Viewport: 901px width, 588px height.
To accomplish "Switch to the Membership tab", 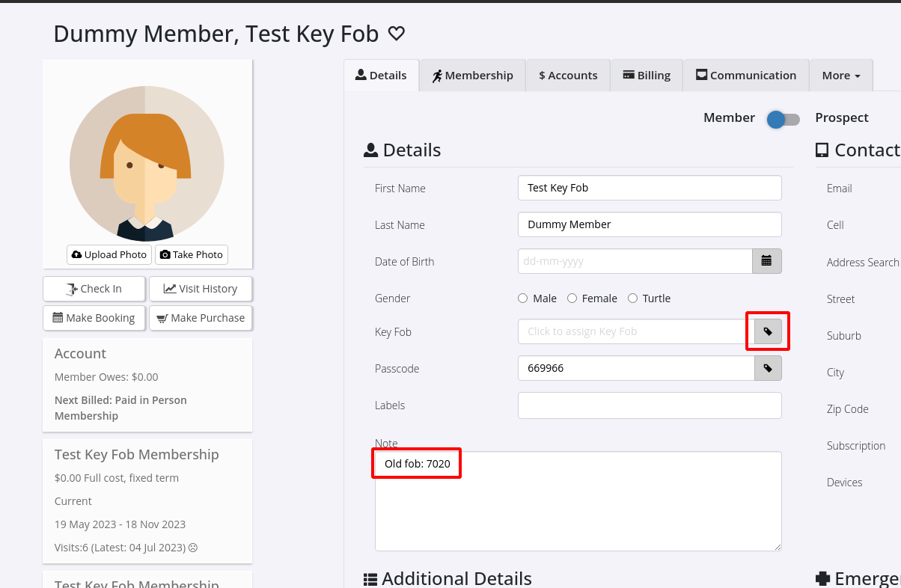I will pyautogui.click(x=472, y=76).
